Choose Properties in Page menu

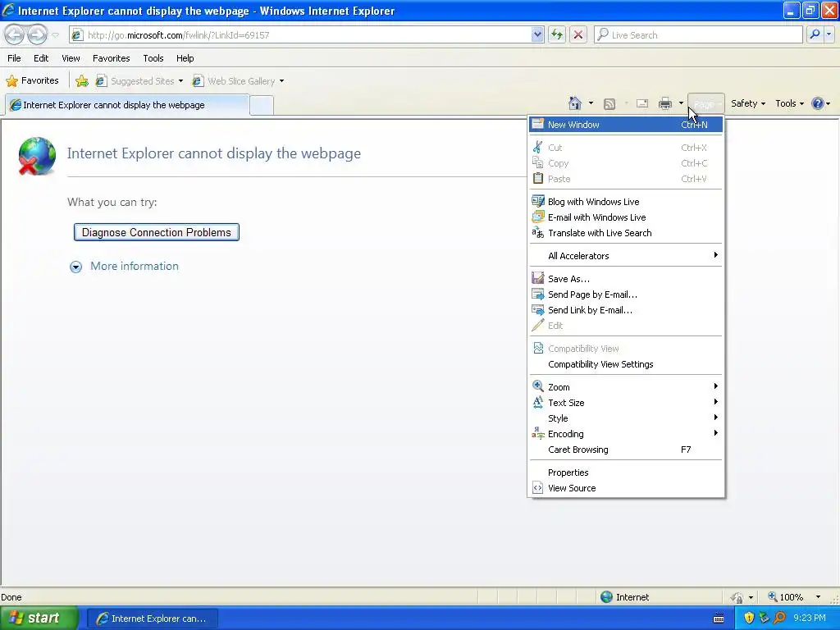[x=626, y=472]
